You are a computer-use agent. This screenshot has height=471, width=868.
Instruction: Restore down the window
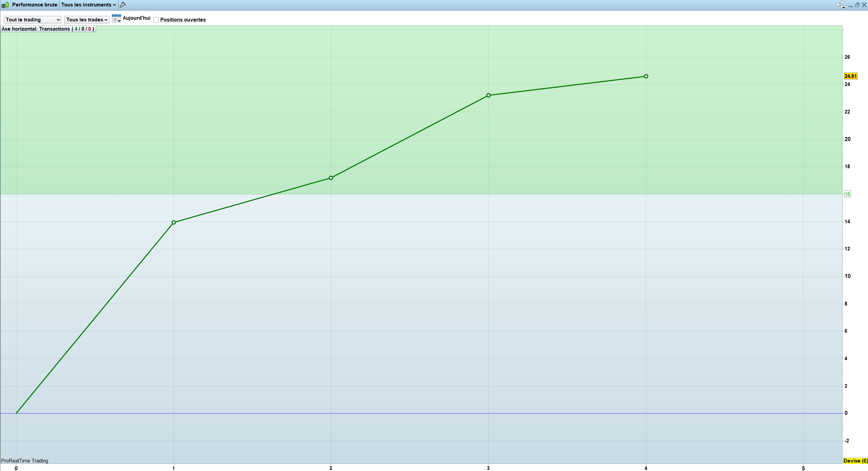[x=857, y=5]
